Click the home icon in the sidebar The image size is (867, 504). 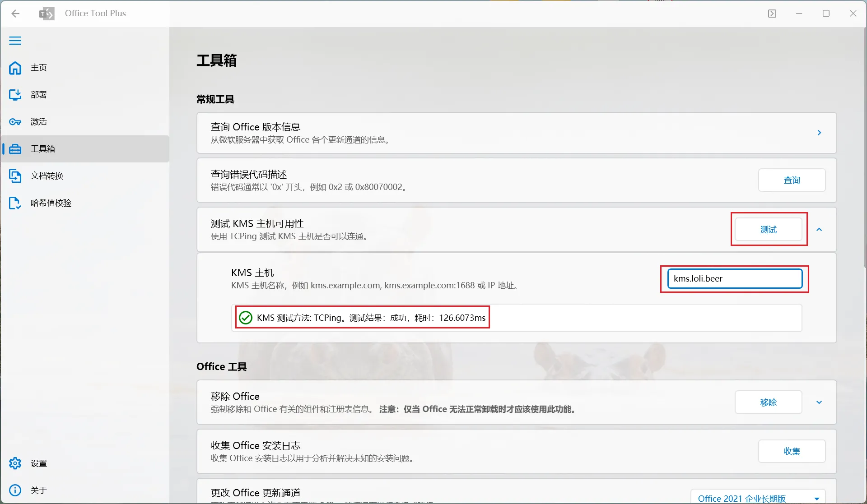coord(15,68)
